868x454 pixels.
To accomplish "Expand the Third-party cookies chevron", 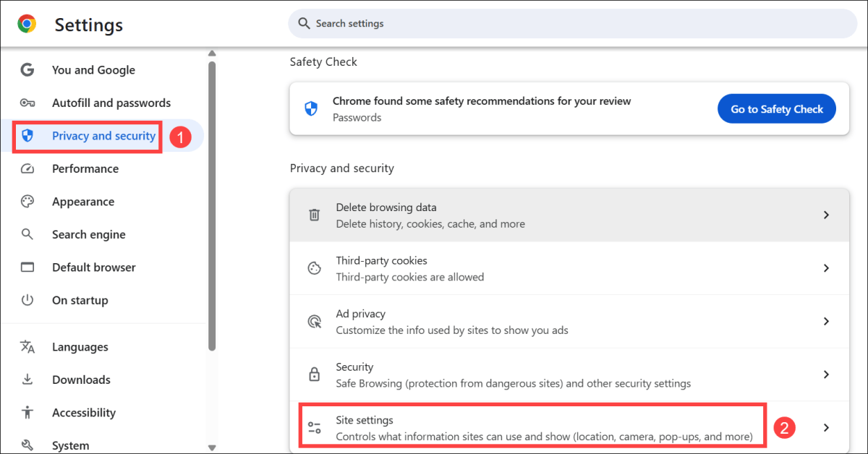I will tap(826, 268).
